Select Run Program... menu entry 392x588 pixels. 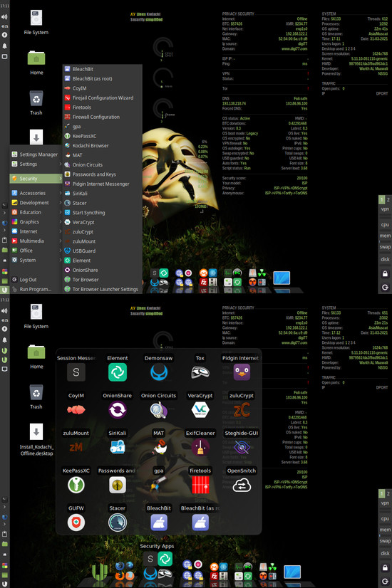click(x=36, y=289)
